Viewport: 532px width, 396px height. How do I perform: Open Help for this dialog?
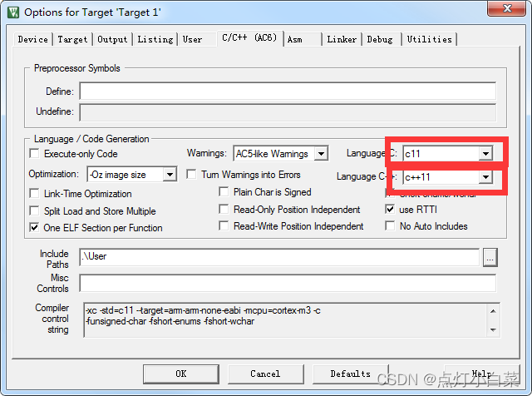482,374
